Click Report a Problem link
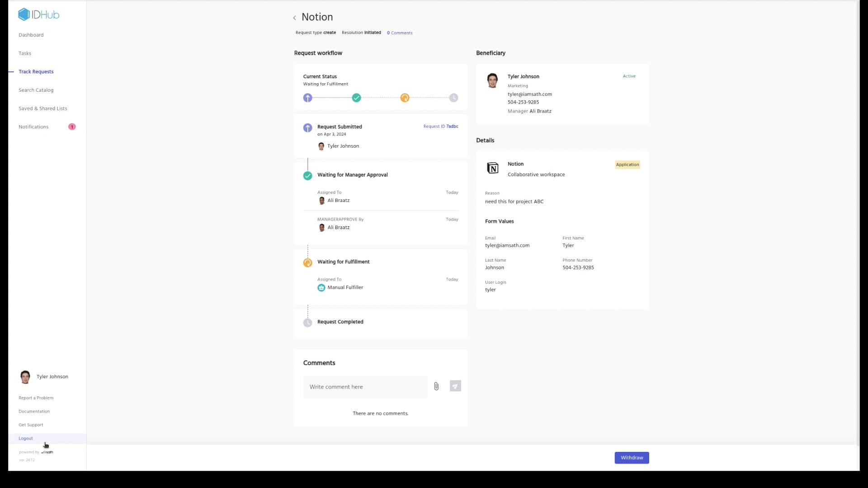868x488 pixels. (x=36, y=398)
